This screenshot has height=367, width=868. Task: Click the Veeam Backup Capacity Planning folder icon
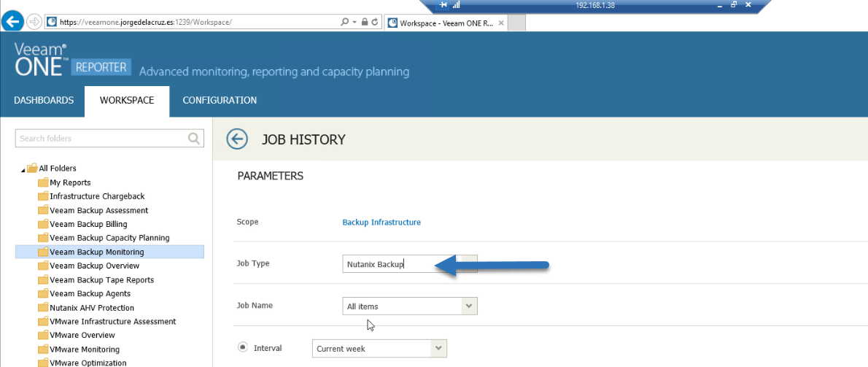click(x=43, y=238)
